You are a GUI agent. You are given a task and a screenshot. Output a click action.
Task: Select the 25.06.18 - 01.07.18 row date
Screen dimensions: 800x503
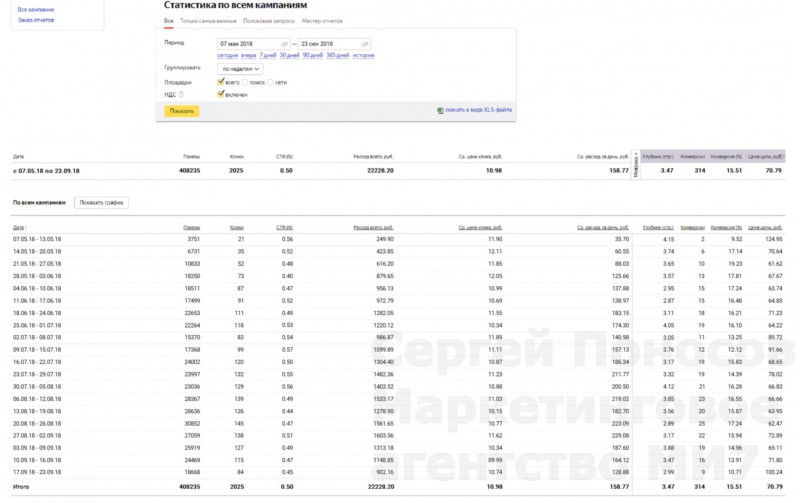point(37,325)
